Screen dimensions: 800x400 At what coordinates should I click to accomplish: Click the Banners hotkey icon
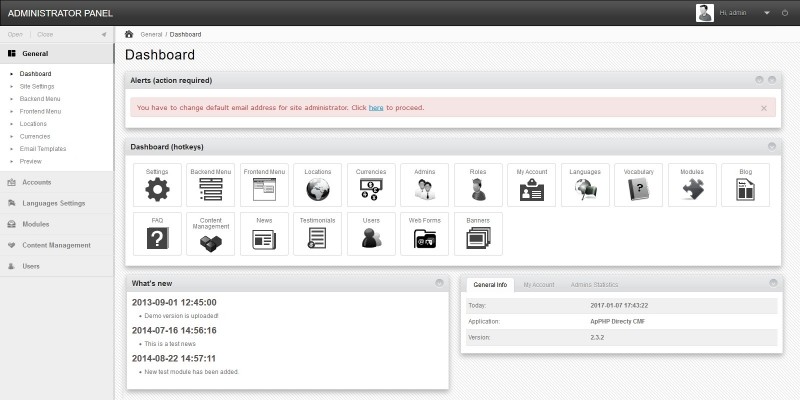pyautogui.click(x=478, y=237)
